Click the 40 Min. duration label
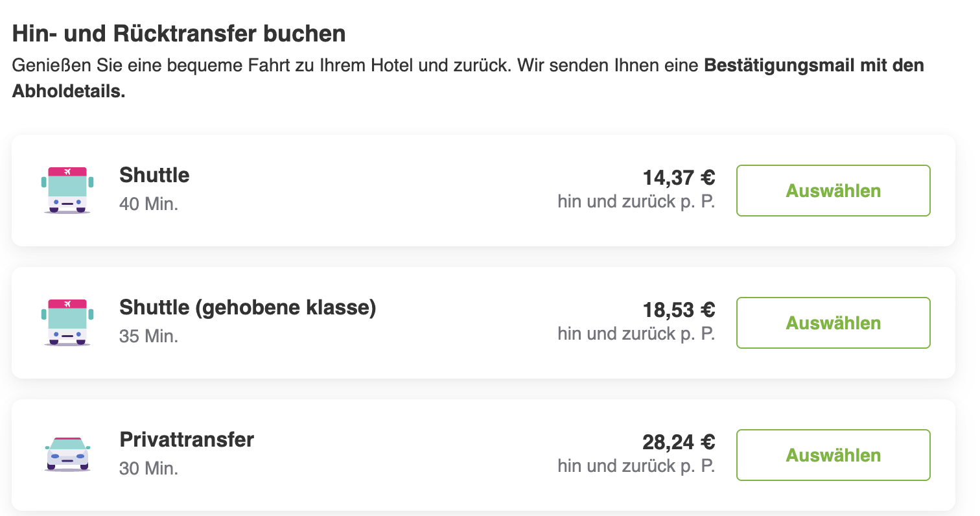Screen dimensions: 980x516 click(x=148, y=204)
